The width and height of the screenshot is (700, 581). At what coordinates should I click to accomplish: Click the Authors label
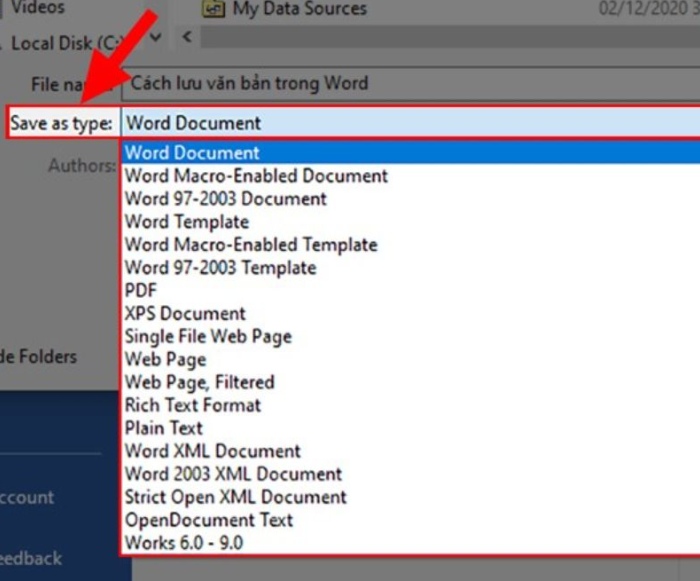[82, 166]
